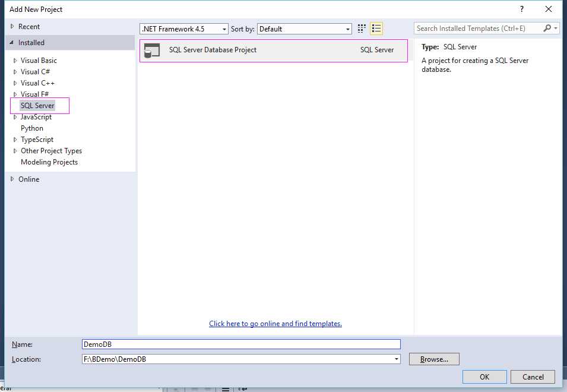The height and width of the screenshot is (392, 567).
Task: Click the Name field containing DemoDB
Action: click(x=241, y=344)
